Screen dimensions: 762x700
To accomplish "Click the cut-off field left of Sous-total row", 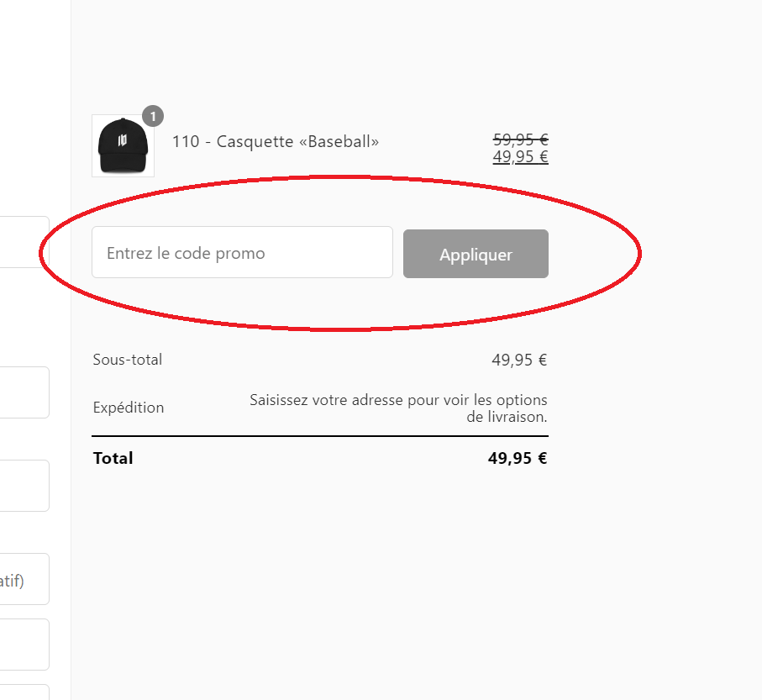I will [24, 392].
